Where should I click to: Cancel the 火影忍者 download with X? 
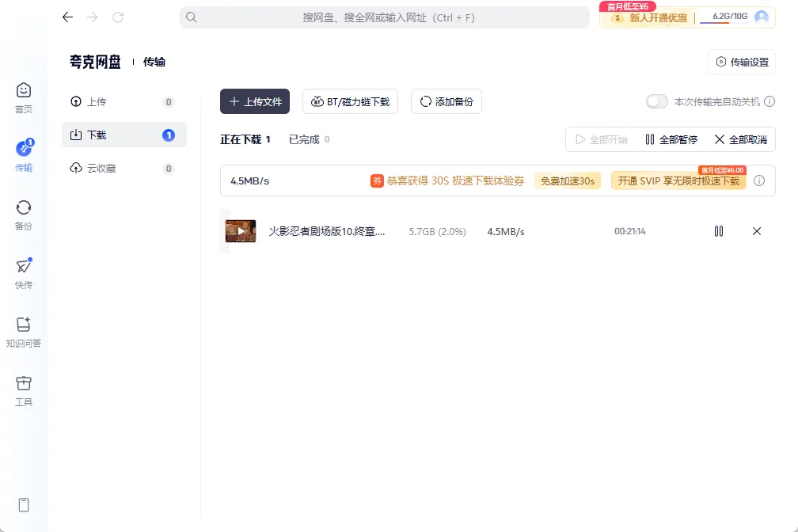(757, 231)
